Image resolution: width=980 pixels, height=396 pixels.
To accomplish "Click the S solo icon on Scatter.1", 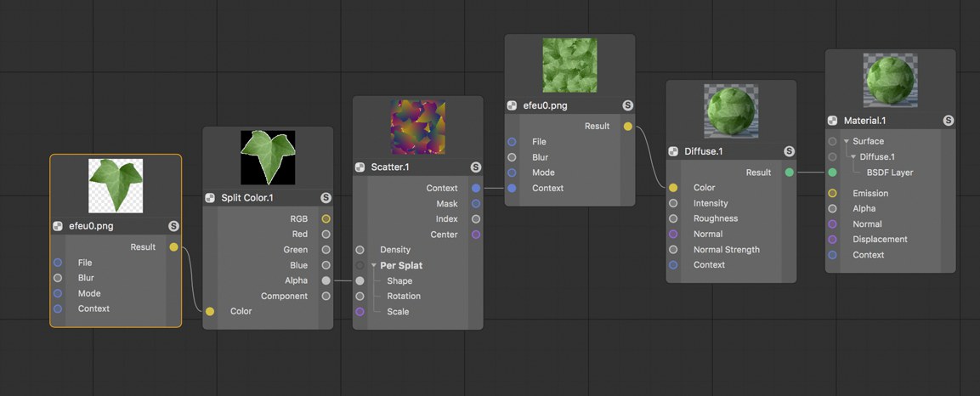I will (476, 167).
